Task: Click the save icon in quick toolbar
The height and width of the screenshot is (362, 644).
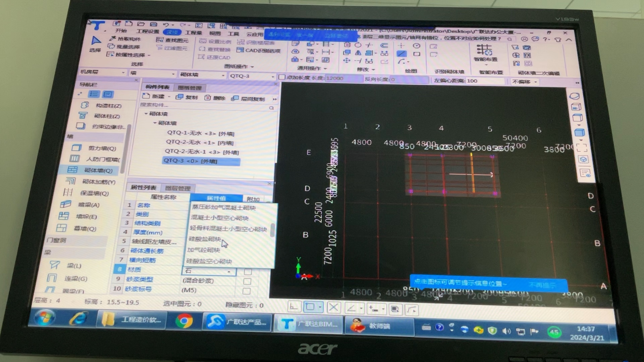Action: tap(154, 24)
